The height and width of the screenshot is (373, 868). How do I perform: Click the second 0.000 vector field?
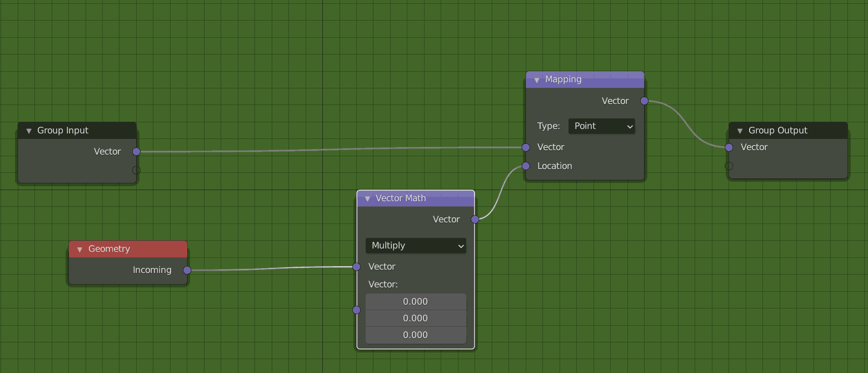coord(416,317)
